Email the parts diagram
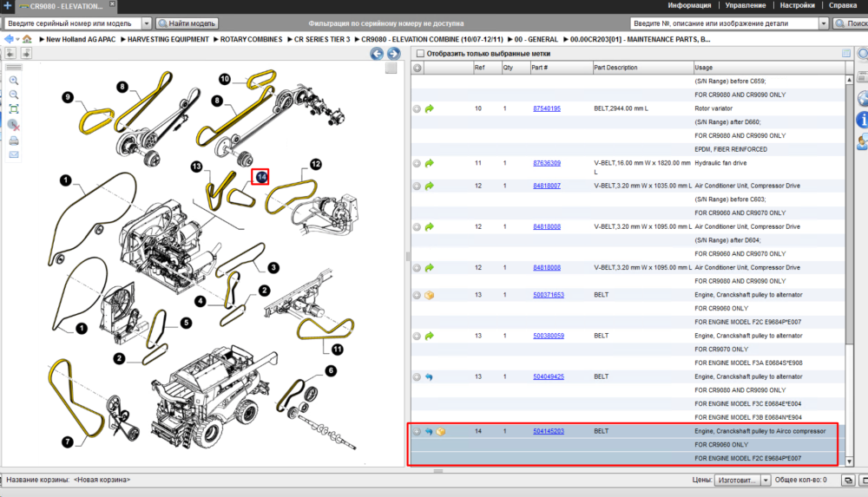868x497 pixels. coord(14,154)
